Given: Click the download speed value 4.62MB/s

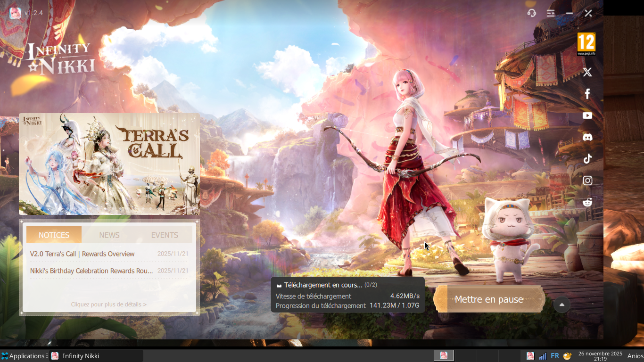Looking at the screenshot, I should click(405, 296).
